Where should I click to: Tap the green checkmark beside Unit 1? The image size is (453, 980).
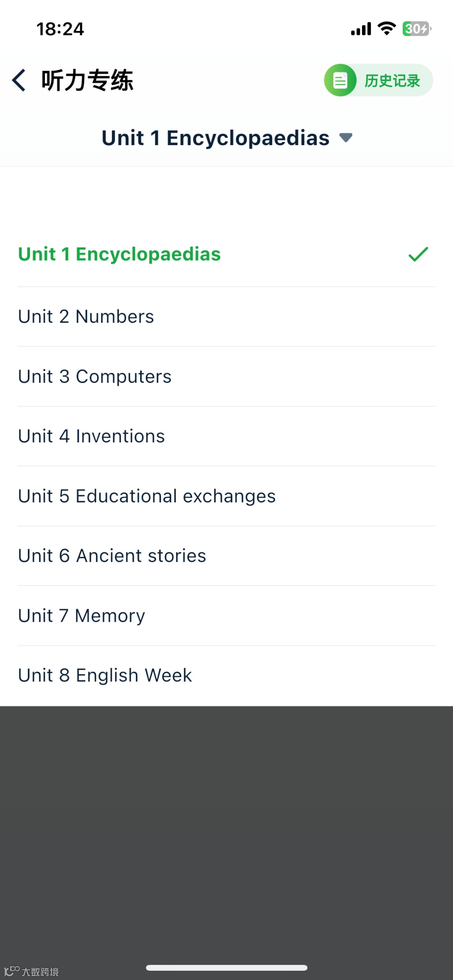click(x=418, y=254)
